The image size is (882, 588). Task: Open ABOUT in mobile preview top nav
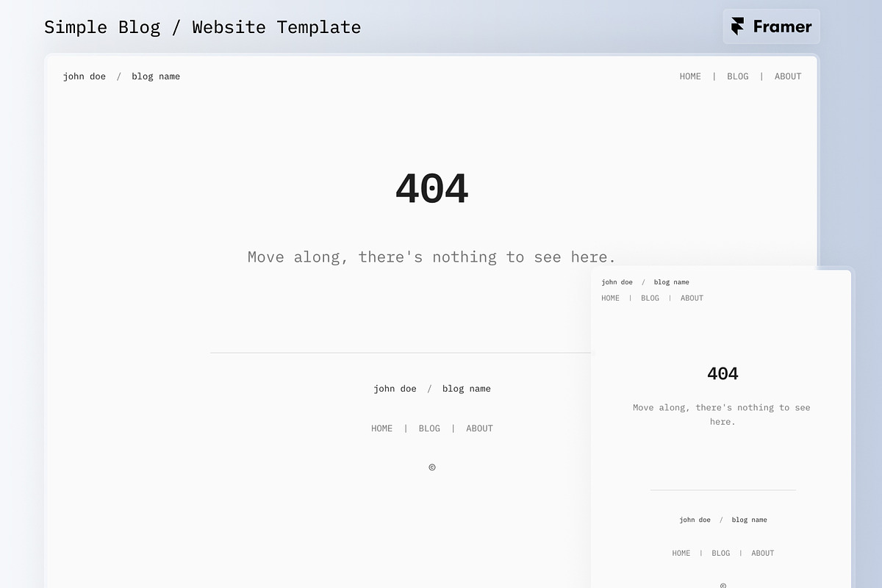(x=692, y=298)
